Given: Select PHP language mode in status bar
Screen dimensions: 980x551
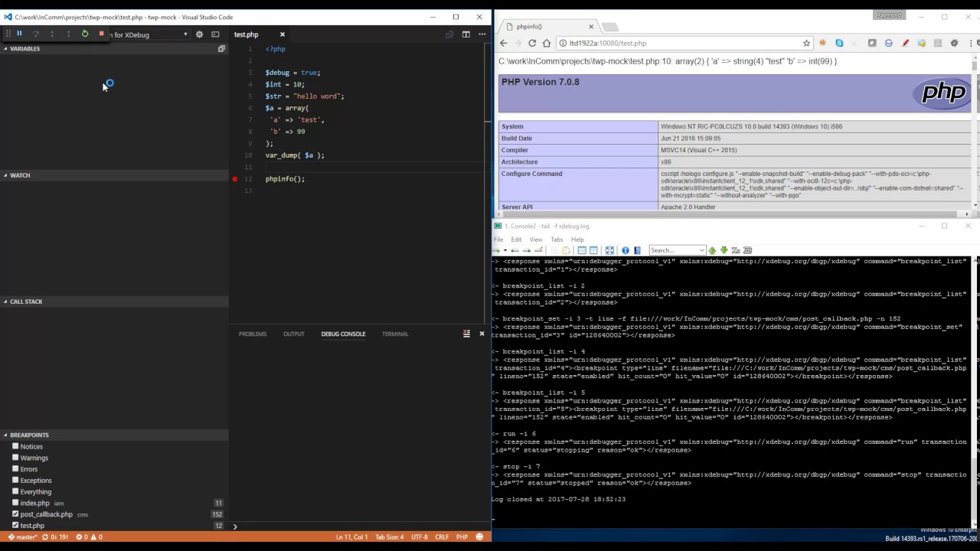Looking at the screenshot, I should 462,537.
